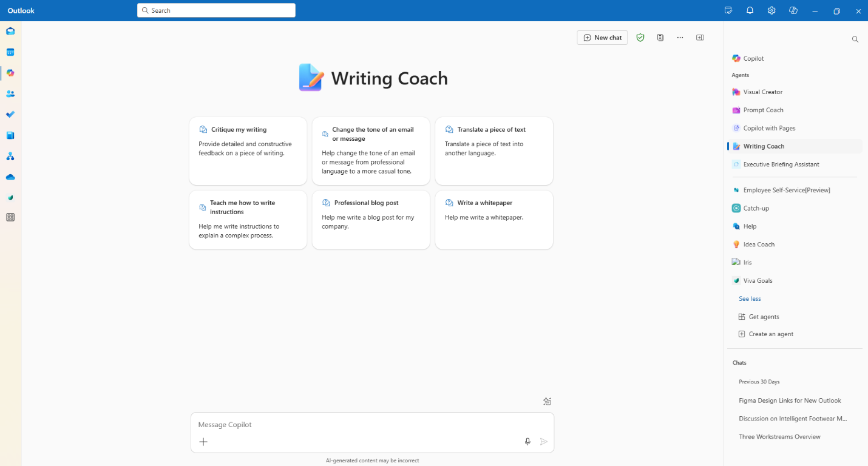Open Copilot in the agents panel
The width and height of the screenshot is (868, 466).
(x=795, y=58)
